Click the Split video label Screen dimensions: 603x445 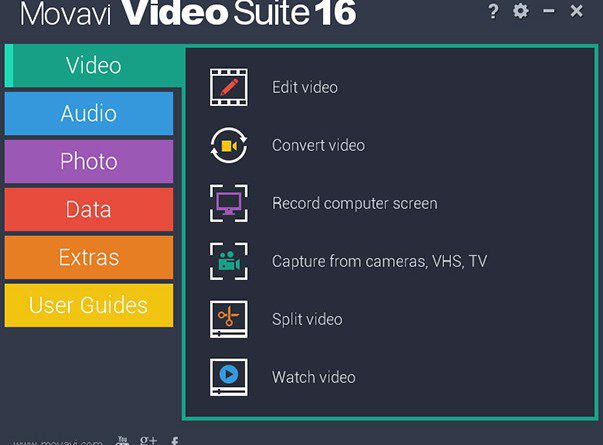pos(307,320)
